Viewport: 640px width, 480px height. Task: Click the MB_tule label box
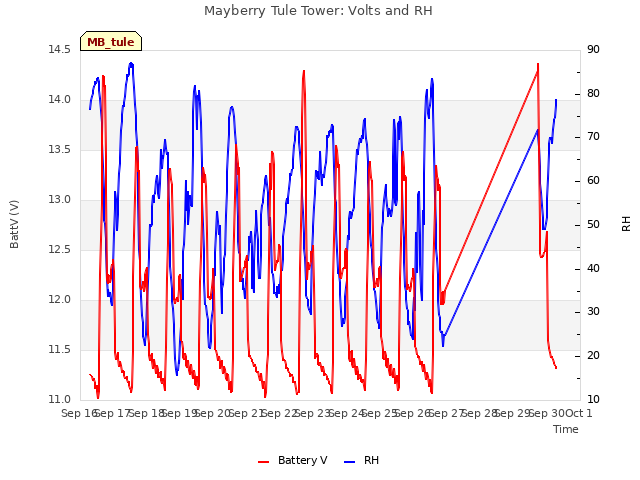(x=111, y=41)
